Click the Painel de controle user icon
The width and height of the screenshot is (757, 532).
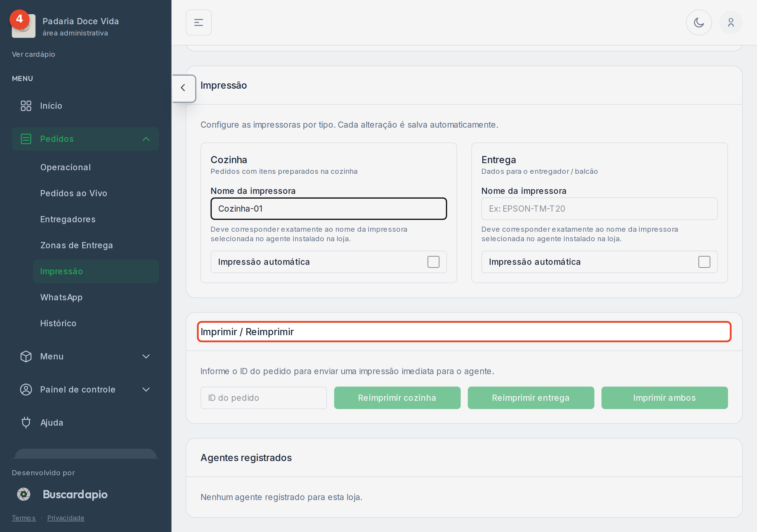coord(26,389)
